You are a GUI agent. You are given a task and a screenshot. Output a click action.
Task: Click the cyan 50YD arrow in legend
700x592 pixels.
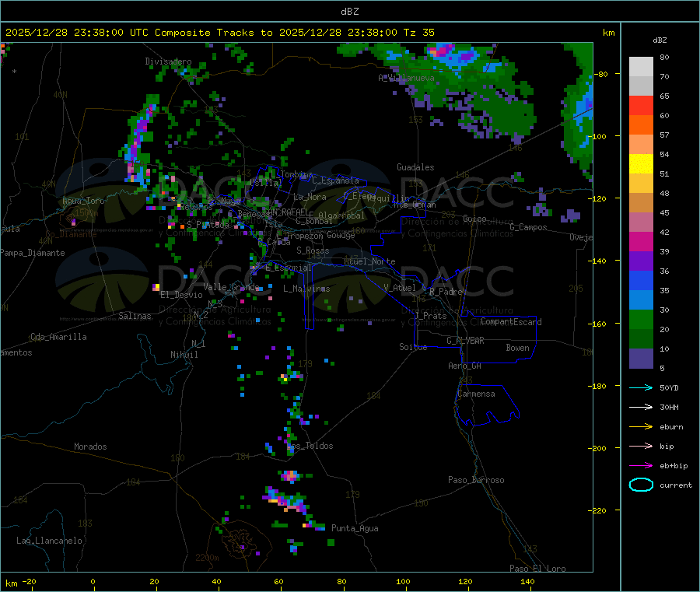click(641, 387)
